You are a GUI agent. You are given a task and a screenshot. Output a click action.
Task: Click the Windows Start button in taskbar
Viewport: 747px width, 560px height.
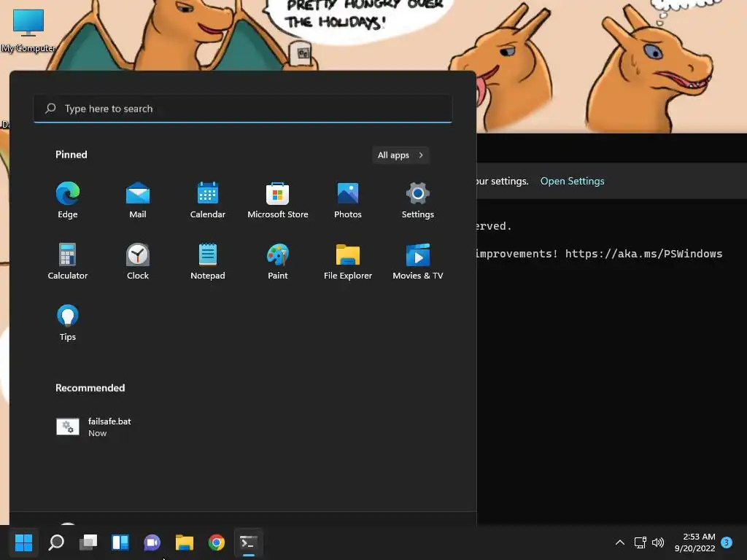tap(23, 542)
